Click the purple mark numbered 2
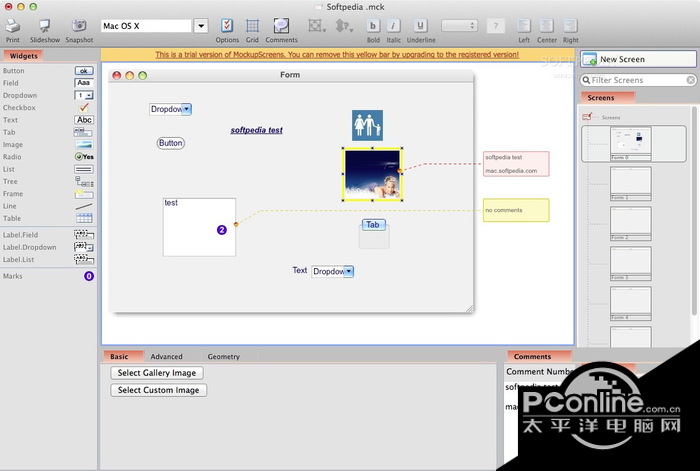 click(221, 230)
